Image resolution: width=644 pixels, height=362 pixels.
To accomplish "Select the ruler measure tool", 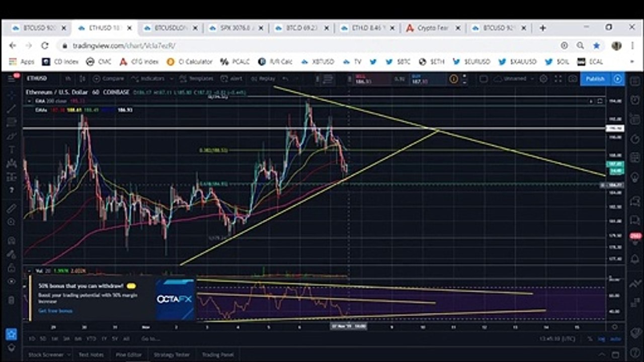I will pos(12,208).
